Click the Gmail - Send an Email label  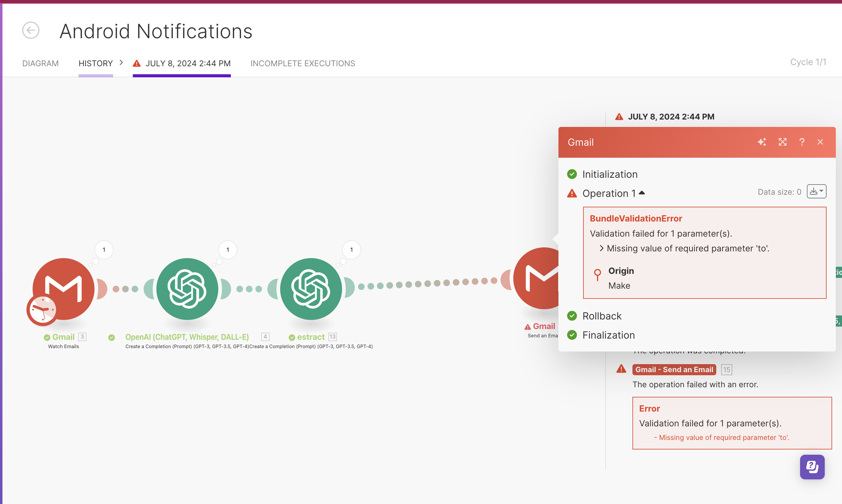674,369
